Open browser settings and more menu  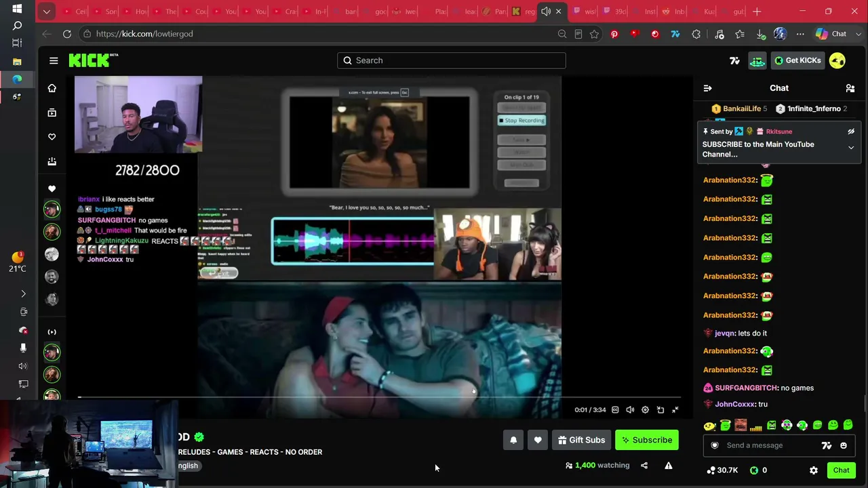[x=800, y=34]
